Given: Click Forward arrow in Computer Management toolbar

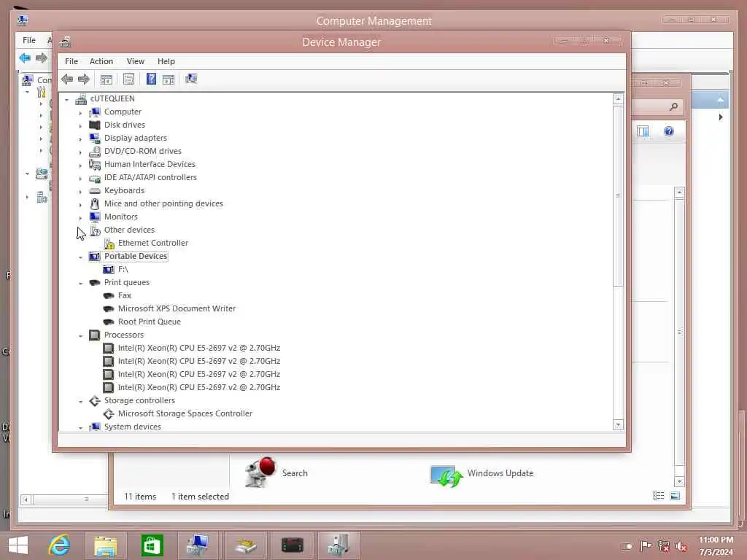Looking at the screenshot, I should click(42, 58).
